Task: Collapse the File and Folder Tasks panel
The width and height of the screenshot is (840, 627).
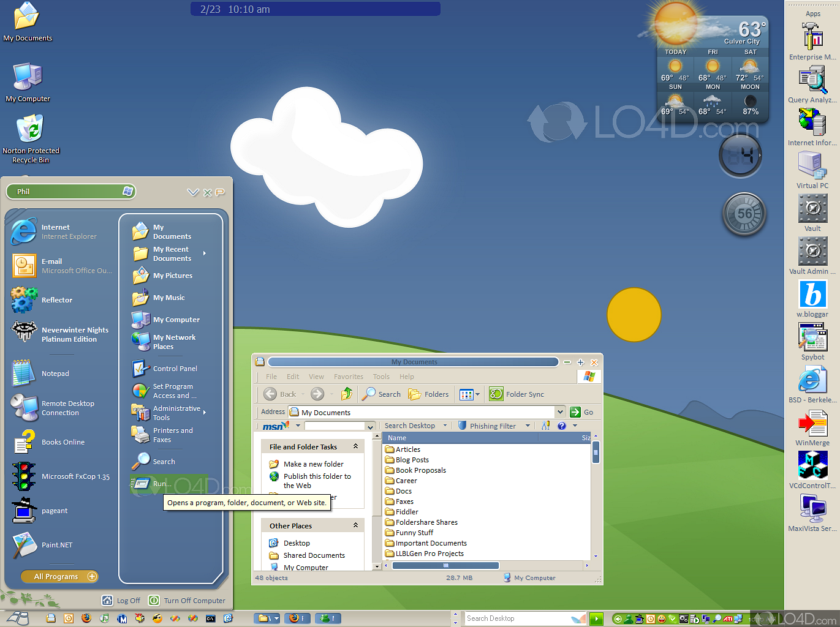Action: click(x=355, y=447)
